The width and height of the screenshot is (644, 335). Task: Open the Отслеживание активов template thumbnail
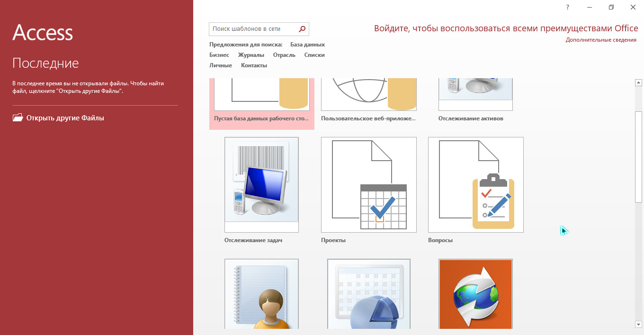pyautogui.click(x=475, y=94)
